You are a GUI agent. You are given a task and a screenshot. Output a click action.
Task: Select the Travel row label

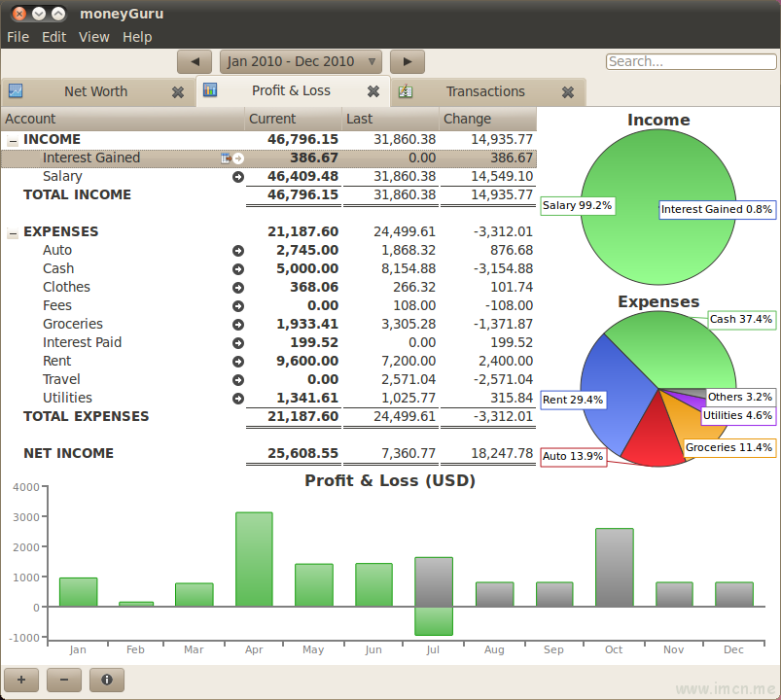pyautogui.click(x=61, y=379)
